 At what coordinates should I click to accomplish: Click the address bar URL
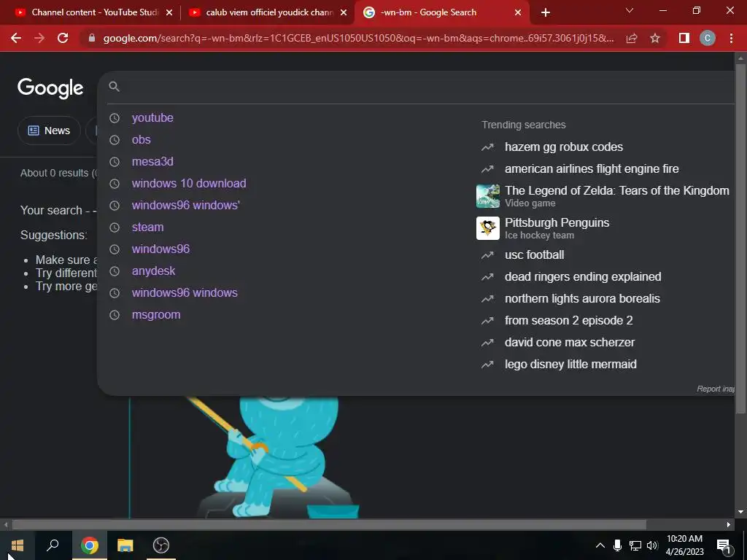[x=358, y=38]
